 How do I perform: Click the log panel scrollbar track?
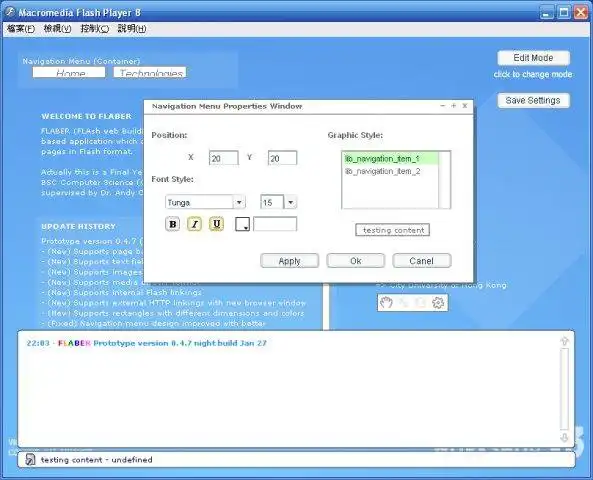[x=564, y=389]
